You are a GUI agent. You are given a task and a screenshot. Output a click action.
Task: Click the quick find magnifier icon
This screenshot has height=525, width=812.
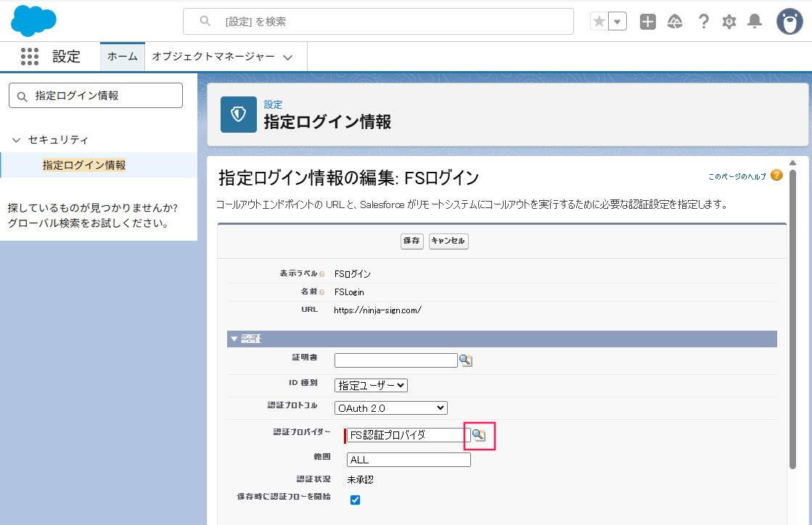point(22,96)
